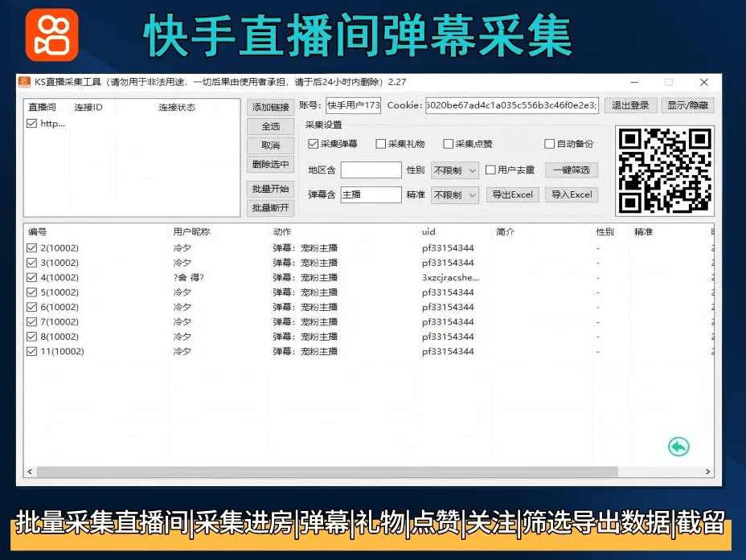Click the 导入Excel button
Screen dimensions: 746x560
click(x=572, y=194)
